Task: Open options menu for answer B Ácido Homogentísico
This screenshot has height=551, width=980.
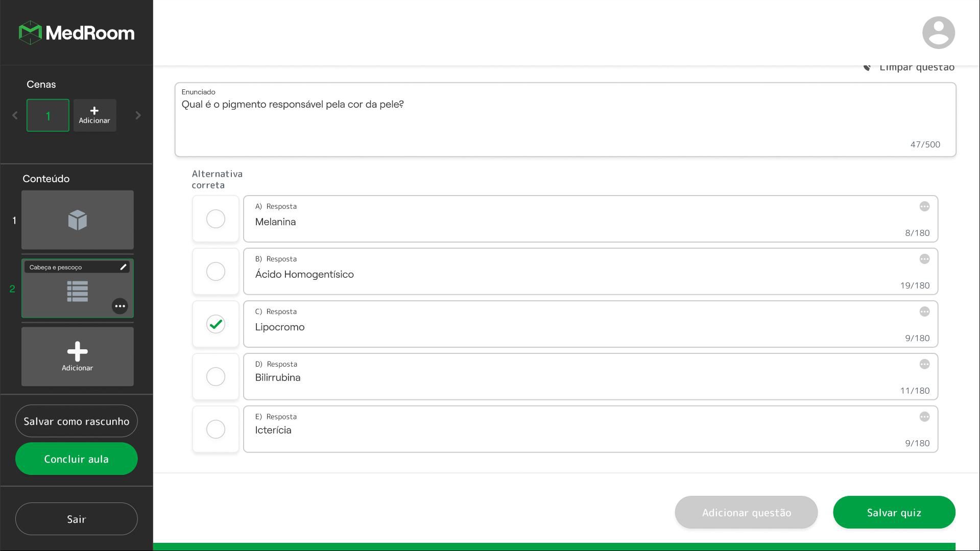Action: pos(924,259)
